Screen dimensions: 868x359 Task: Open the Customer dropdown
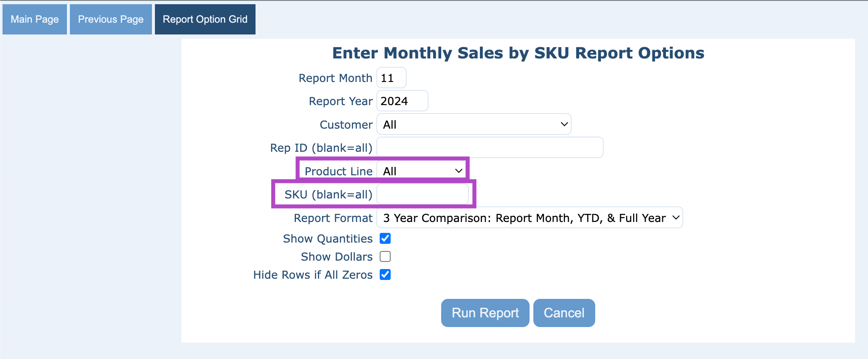tap(474, 124)
